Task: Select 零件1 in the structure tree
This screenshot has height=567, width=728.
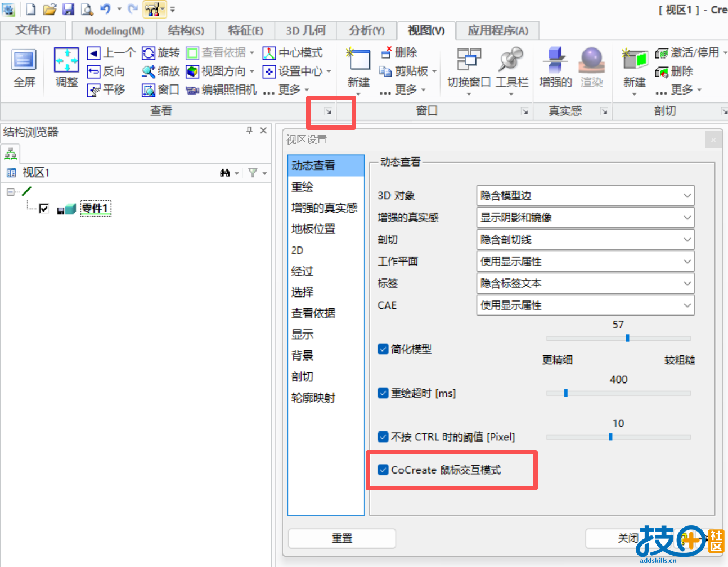Action: 96,208
